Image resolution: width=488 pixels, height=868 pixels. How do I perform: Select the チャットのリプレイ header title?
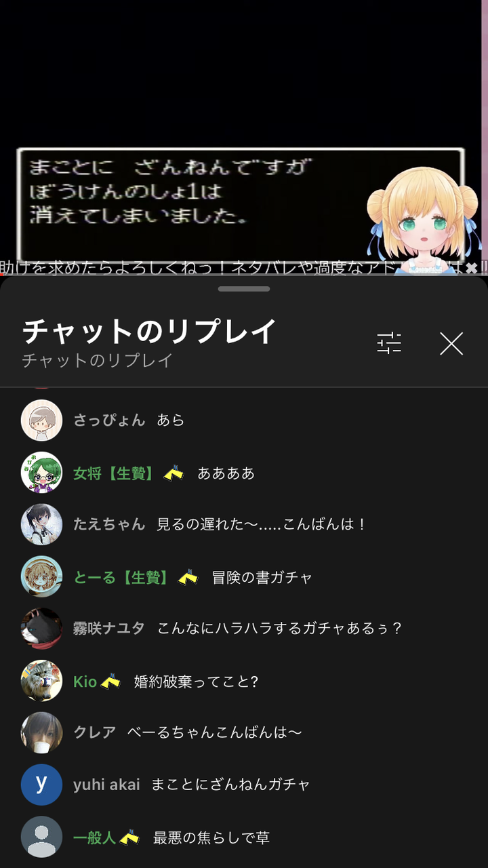point(150,331)
